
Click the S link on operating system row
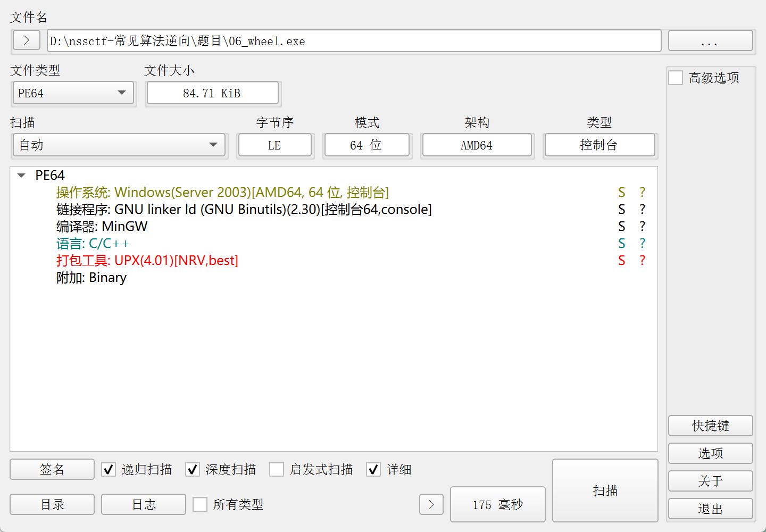click(x=621, y=193)
